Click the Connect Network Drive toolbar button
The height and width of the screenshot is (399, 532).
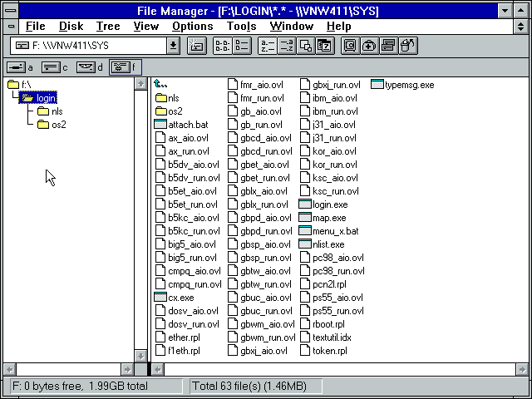pyautogui.click(x=197, y=46)
